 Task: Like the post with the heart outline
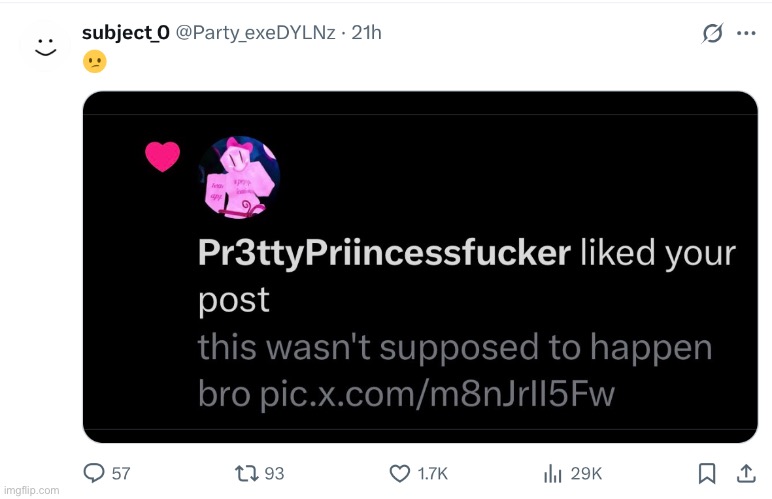pos(400,472)
